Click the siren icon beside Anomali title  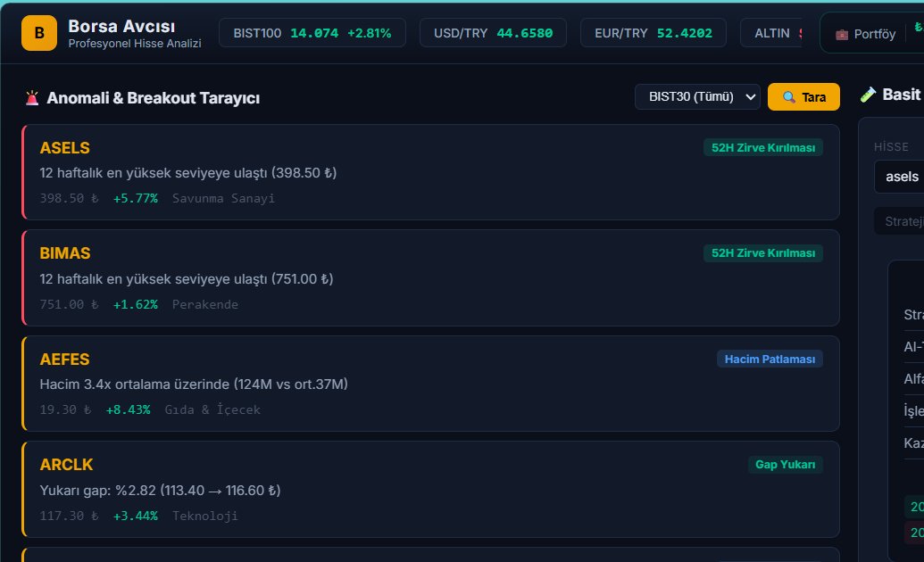[x=32, y=98]
